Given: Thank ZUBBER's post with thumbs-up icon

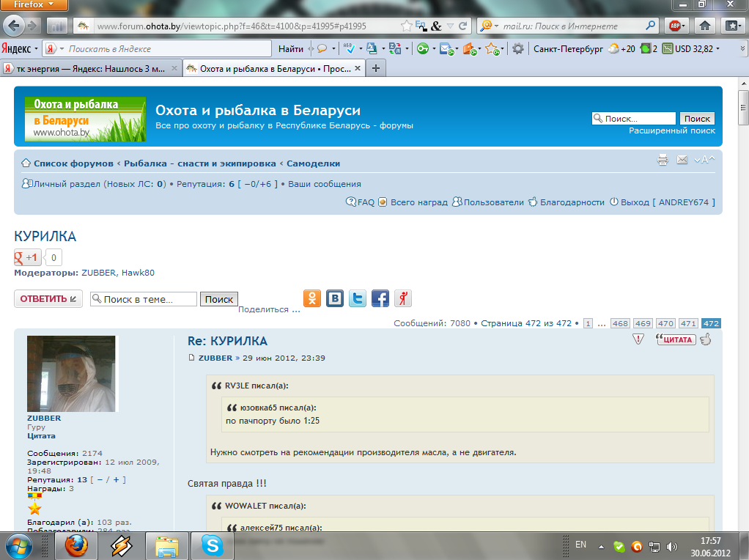Looking at the screenshot, I should (x=706, y=339).
